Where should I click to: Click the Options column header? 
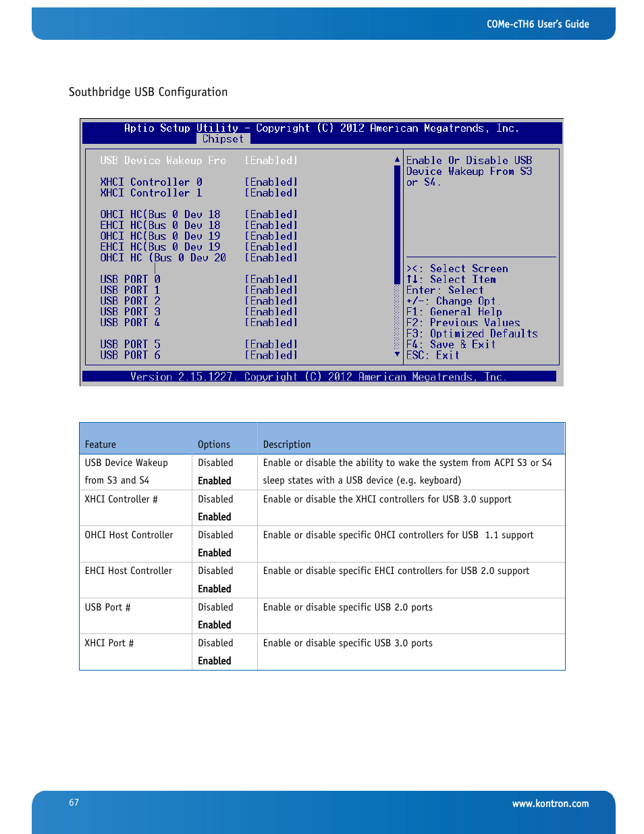pos(214,444)
